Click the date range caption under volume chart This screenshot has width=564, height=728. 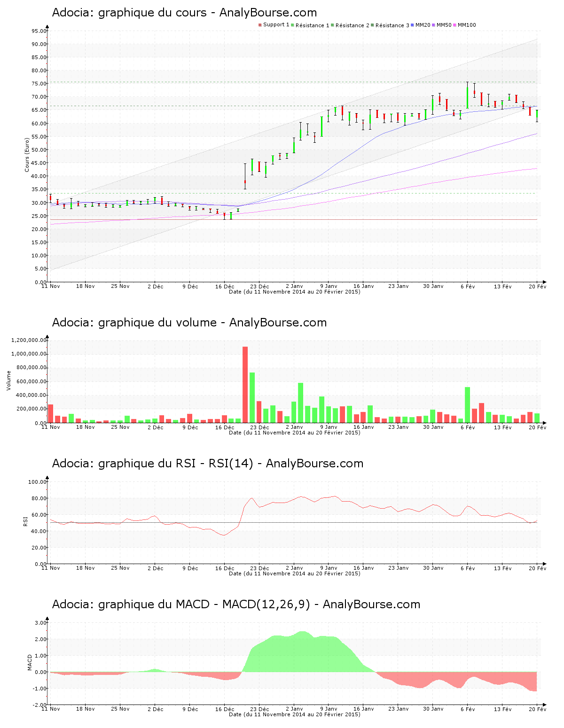tap(295, 433)
